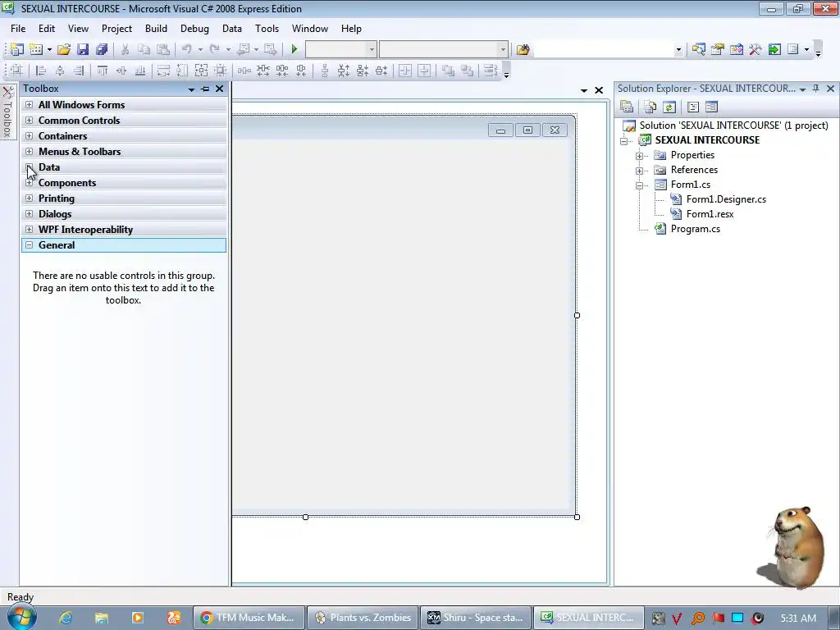Toggle auto-hide pin on Toolbox panel
Screen dimensions: 840x630
point(205,89)
